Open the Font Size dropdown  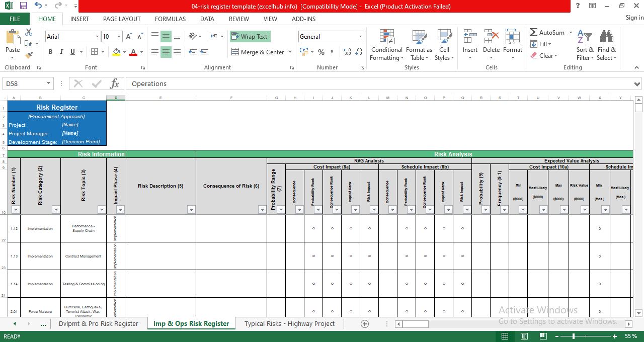119,36
